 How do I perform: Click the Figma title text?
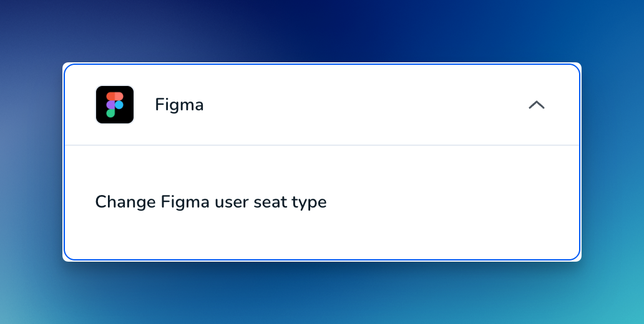coord(179,105)
